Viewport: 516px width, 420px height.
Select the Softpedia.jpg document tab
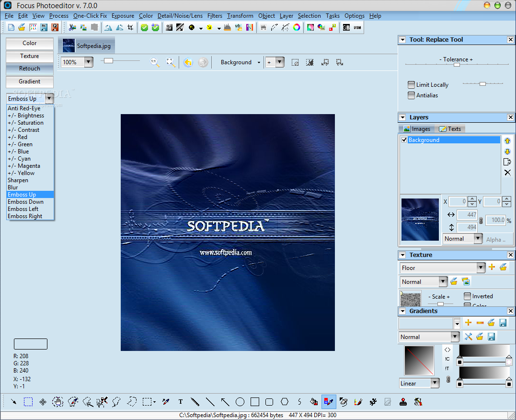coord(87,46)
